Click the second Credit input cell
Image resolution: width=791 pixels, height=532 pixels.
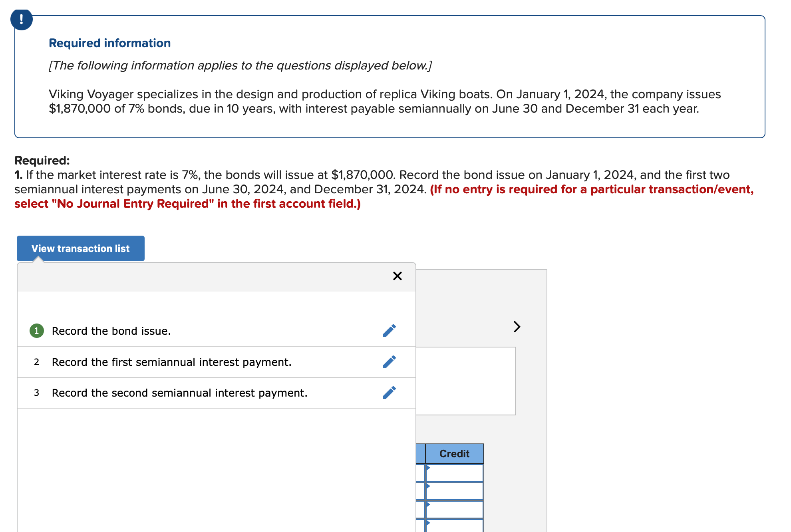[x=454, y=491]
